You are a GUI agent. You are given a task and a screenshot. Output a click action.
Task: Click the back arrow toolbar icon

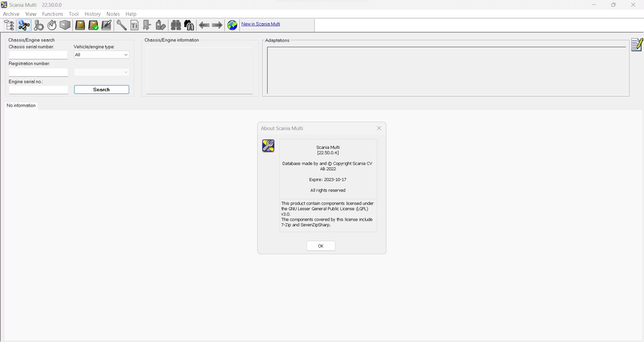204,25
